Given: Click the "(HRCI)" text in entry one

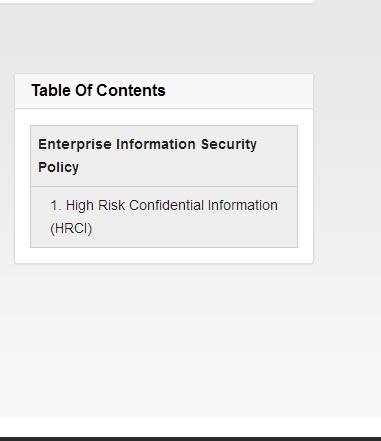Looking at the screenshot, I should click(71, 228).
